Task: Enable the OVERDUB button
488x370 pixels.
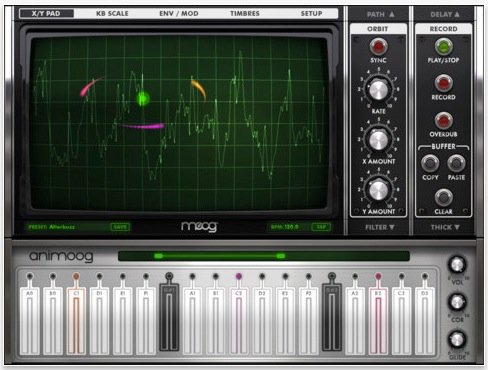Action: click(x=444, y=121)
